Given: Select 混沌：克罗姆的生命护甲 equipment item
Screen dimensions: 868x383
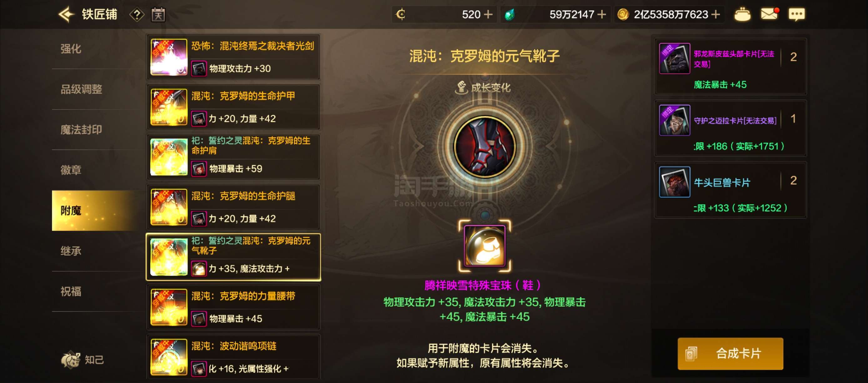Looking at the screenshot, I should click(233, 107).
